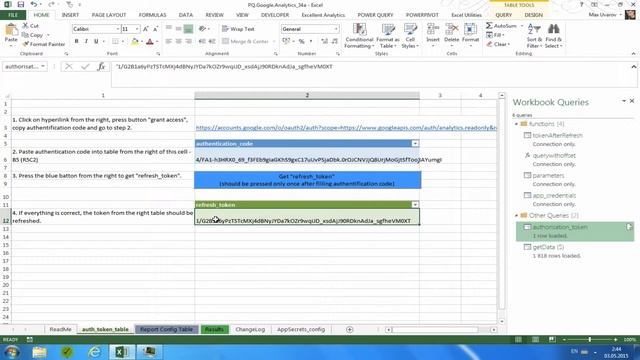Open Sort & Filter menu
Screen dimensions: 640x360
pos(534,36)
